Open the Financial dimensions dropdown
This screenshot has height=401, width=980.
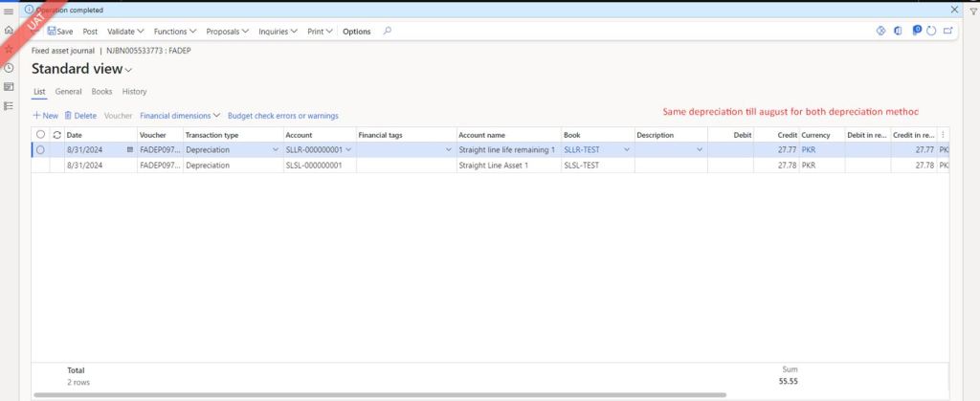click(x=180, y=116)
